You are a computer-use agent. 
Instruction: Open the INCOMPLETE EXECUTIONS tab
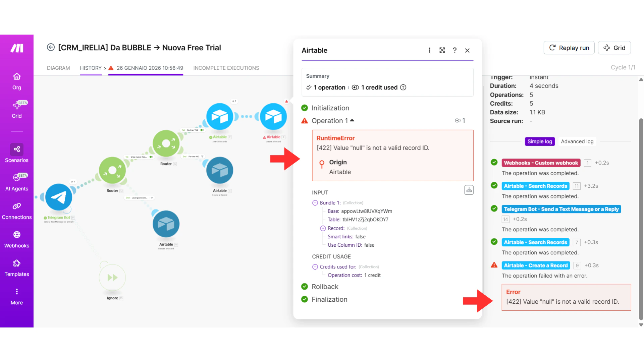226,68
